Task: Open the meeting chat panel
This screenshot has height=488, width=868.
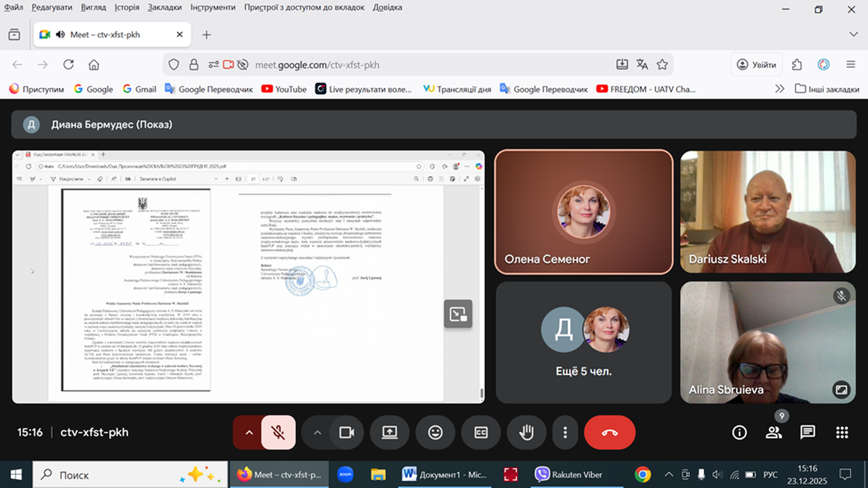Action: pyautogui.click(x=807, y=432)
